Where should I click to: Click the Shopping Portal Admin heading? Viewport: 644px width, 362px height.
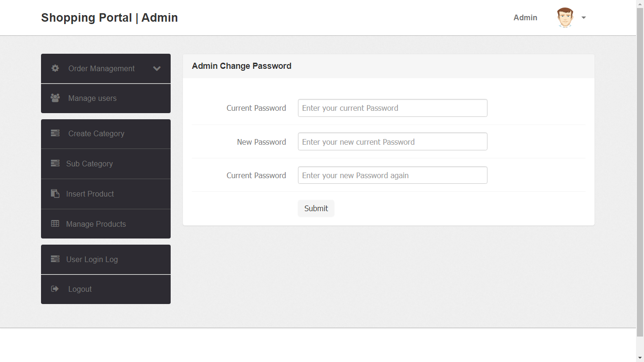click(x=109, y=17)
